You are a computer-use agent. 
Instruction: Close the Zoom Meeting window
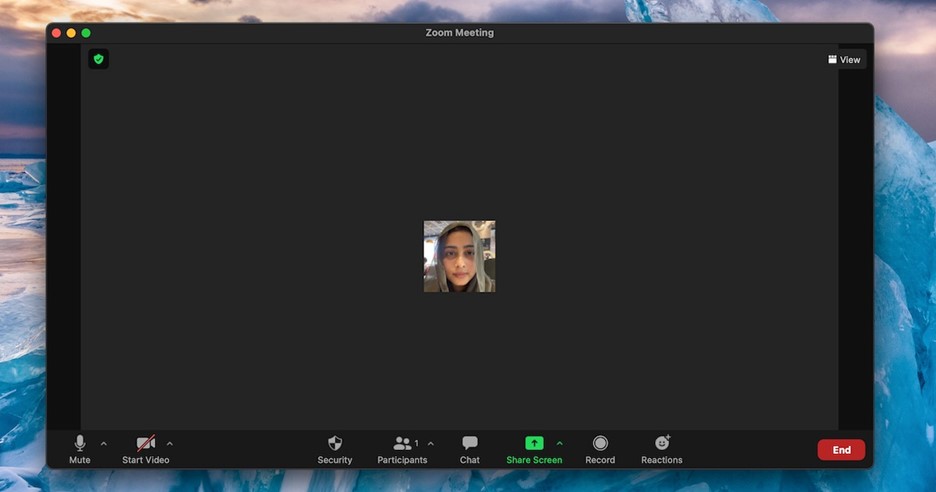(56, 33)
